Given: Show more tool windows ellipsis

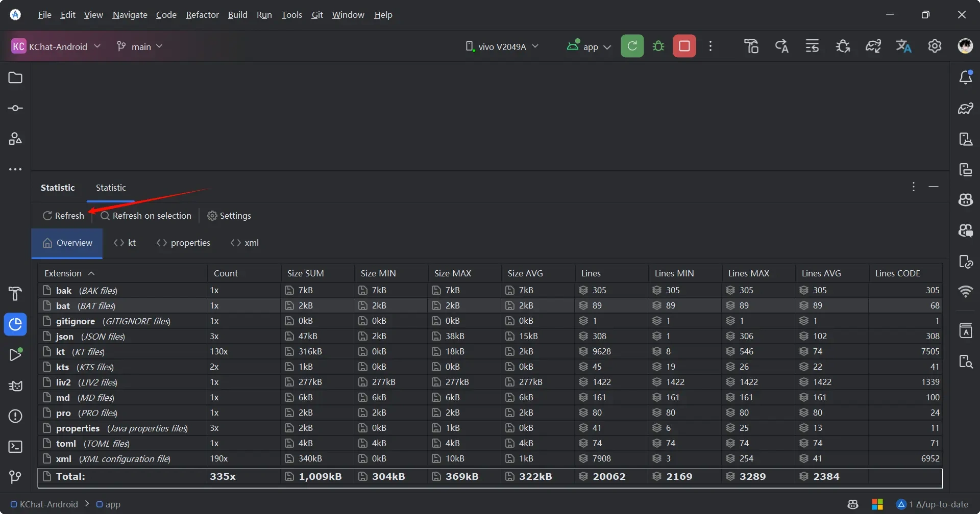Looking at the screenshot, I should [x=15, y=169].
